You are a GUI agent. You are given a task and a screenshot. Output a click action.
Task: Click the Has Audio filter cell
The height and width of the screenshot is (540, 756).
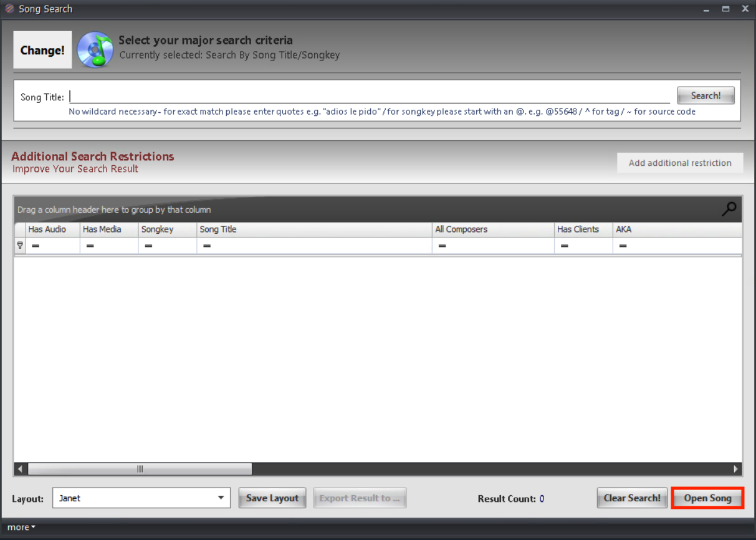53,246
